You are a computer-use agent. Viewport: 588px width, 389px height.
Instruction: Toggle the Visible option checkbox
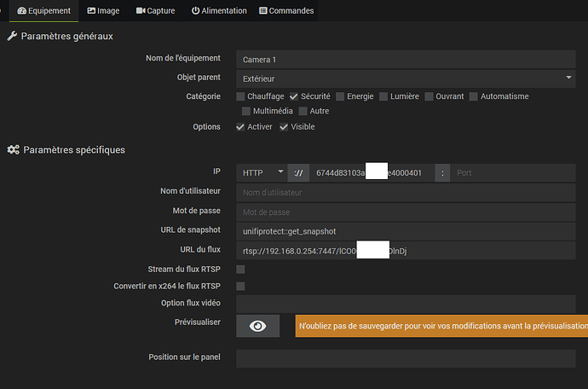[x=284, y=127]
